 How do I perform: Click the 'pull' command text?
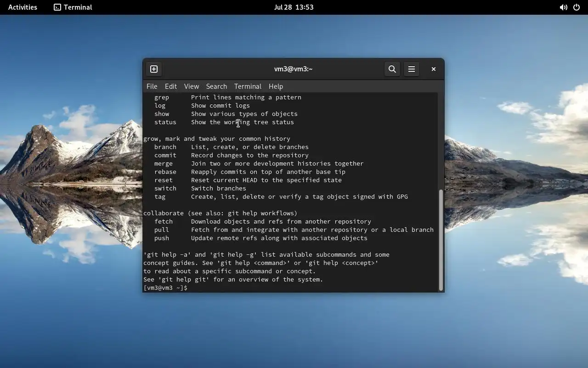[x=162, y=230]
